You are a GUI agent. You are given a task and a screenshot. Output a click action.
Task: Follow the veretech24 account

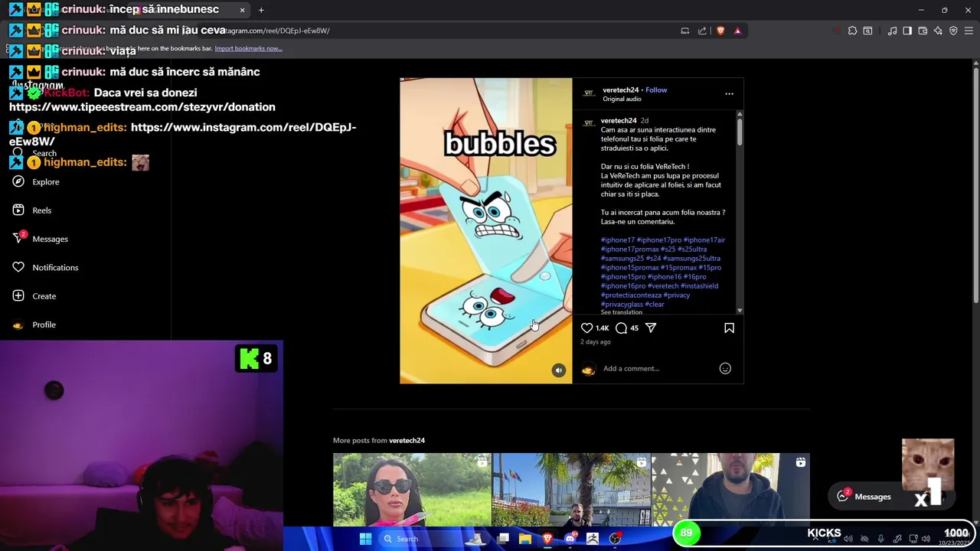click(x=656, y=90)
